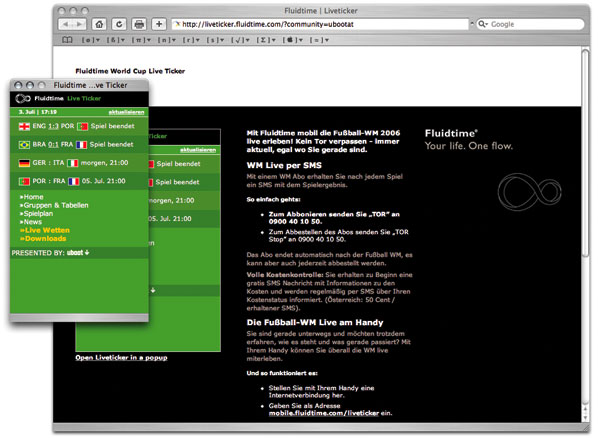This screenshot has width=600, height=438.
Task: Open Home in the popup ticker menu
Action: click(31, 197)
